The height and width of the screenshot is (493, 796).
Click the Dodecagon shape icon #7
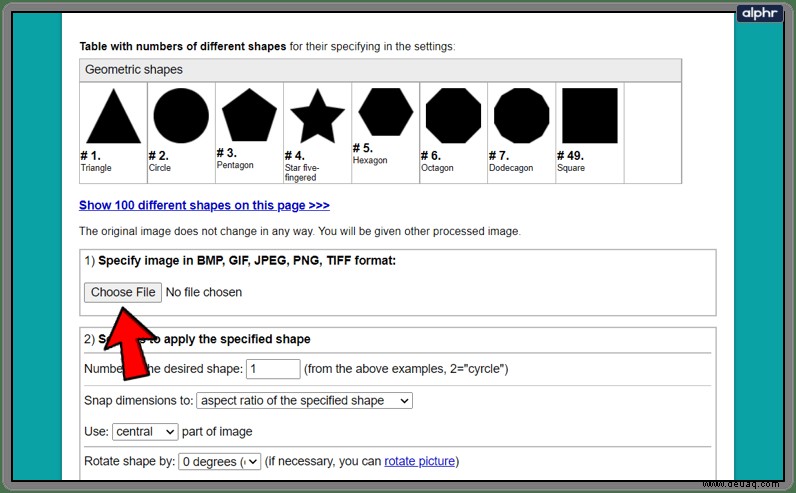(x=521, y=116)
